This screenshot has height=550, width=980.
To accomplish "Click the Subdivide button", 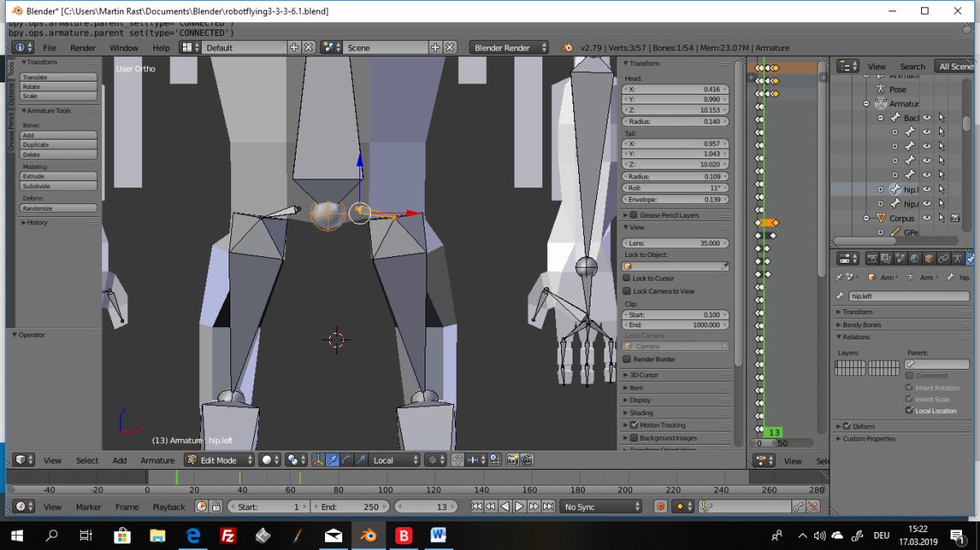I will (58, 186).
